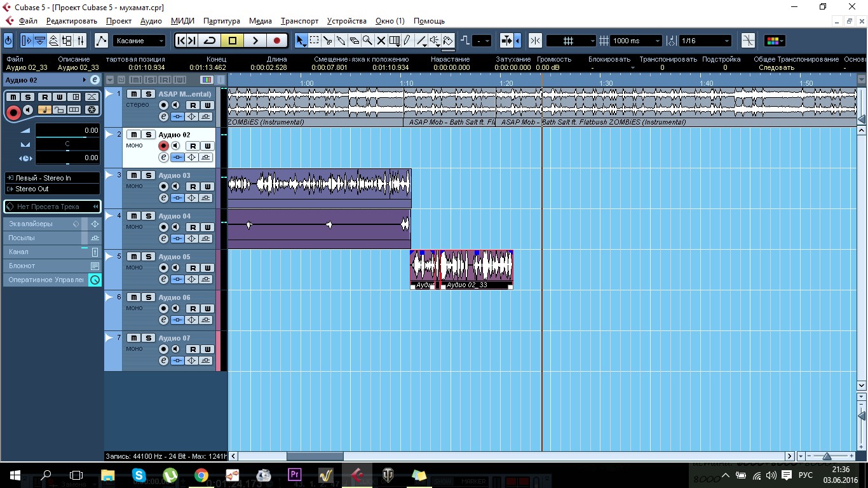This screenshot has width=868, height=488.
Task: Enable Write automation on track Аудио 06
Action: point(207,308)
